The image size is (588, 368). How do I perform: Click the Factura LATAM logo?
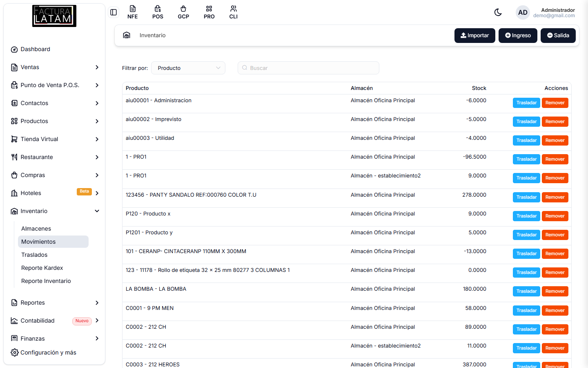click(x=54, y=16)
